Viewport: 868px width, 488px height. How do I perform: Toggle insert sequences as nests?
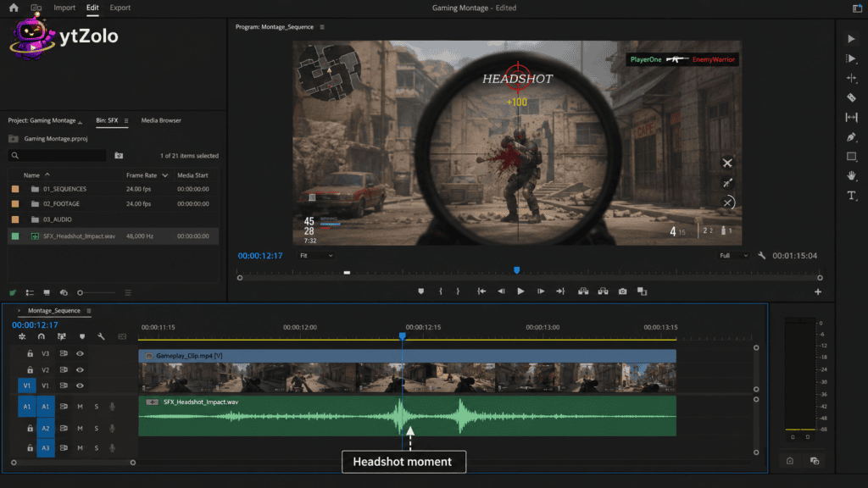point(22,336)
